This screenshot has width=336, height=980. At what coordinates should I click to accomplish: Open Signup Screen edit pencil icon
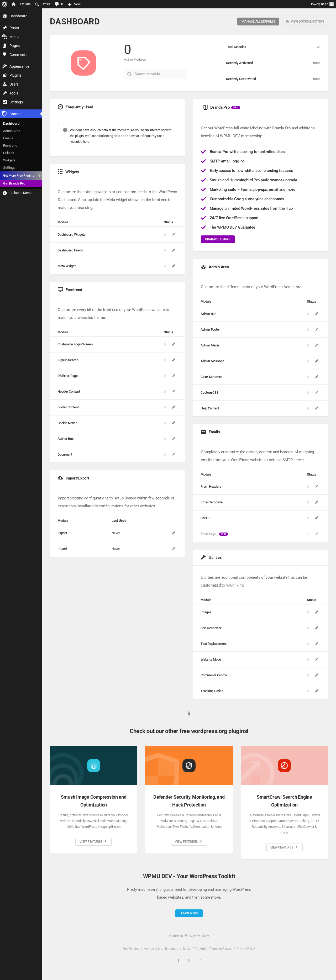pyautogui.click(x=174, y=360)
